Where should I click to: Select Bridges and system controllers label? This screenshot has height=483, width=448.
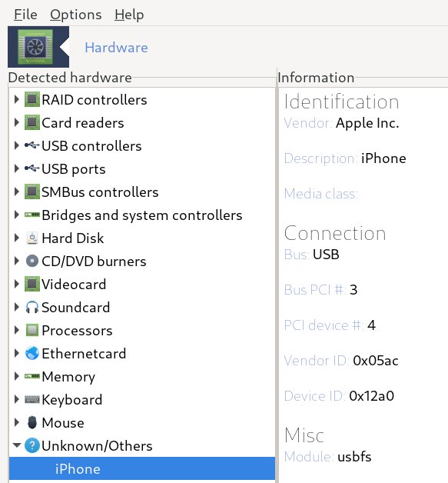[142, 215]
